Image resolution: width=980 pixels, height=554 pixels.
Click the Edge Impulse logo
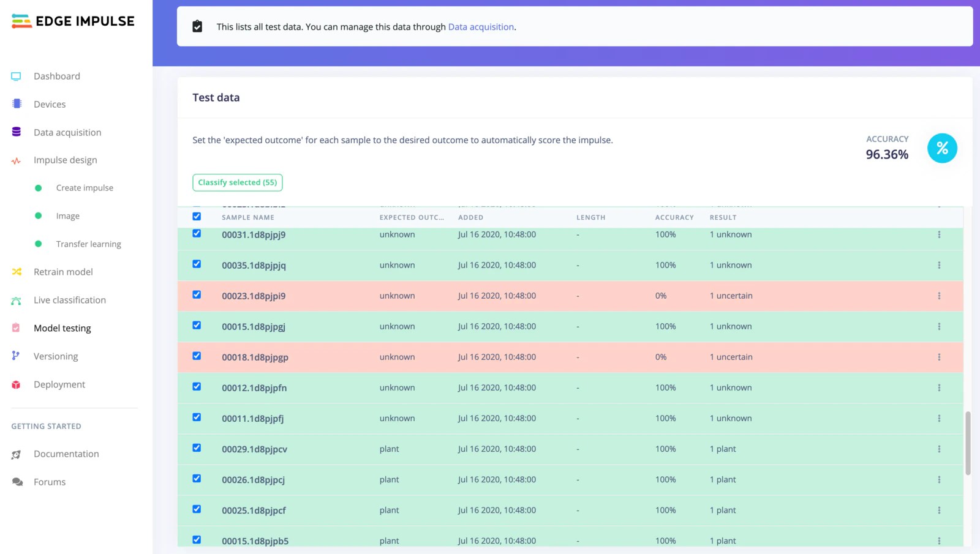(x=72, y=21)
